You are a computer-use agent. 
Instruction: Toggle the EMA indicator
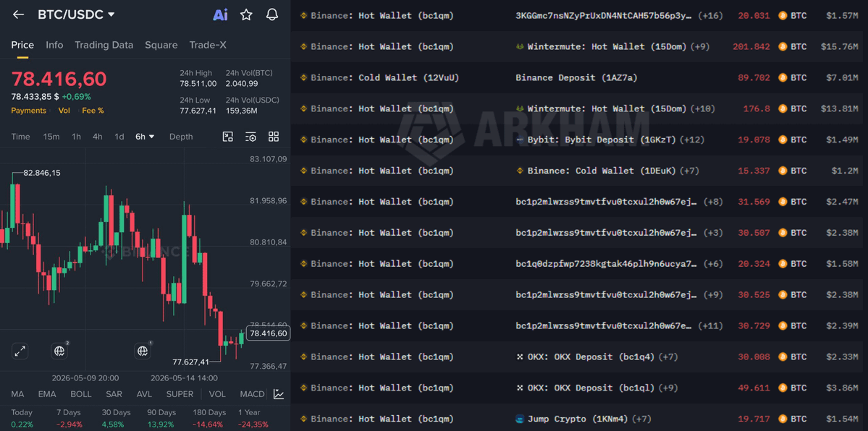[x=47, y=394]
